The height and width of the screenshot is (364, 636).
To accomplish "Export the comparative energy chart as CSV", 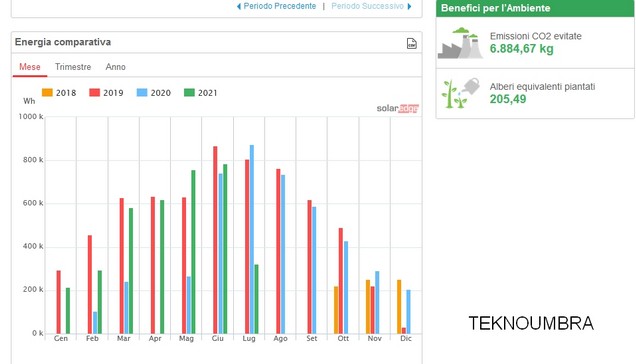I will pos(411,43).
